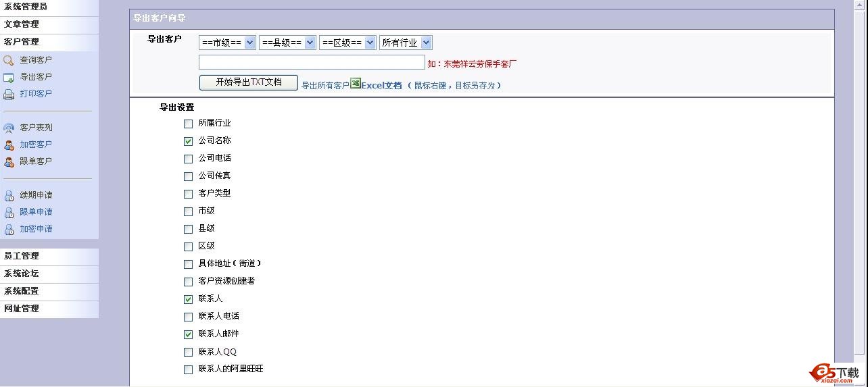
Task: Check the 公司电话 checkbox
Action: [x=189, y=159]
